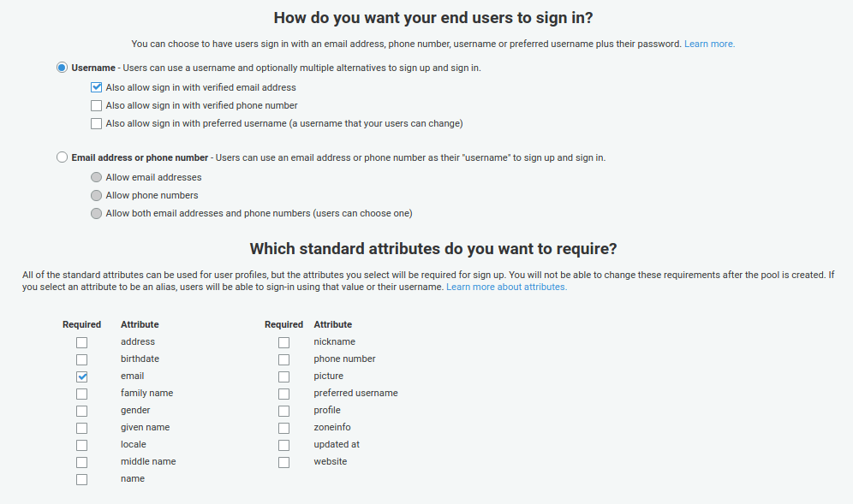Tick the website required checkbox
Viewport: 853px width, 504px height.
tap(283, 462)
